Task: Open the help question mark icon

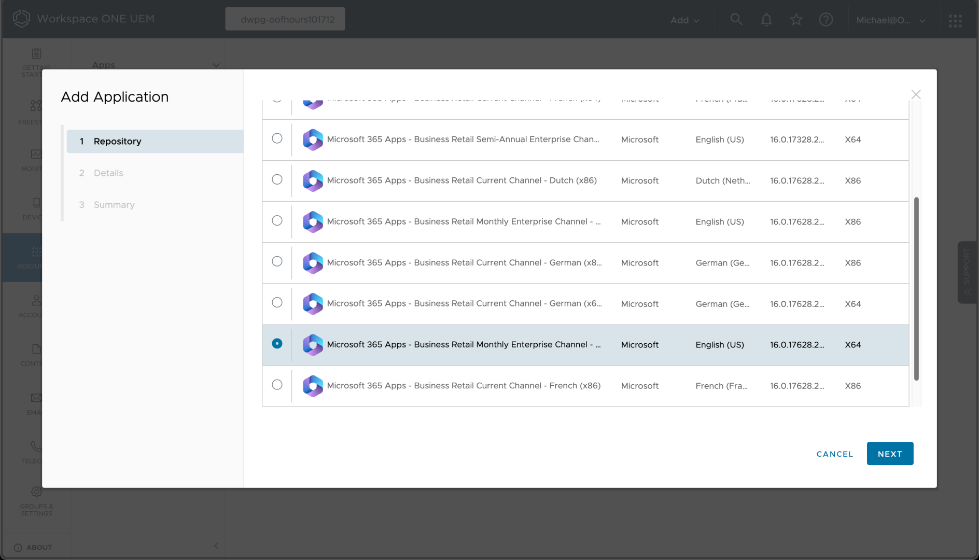Action: tap(826, 20)
